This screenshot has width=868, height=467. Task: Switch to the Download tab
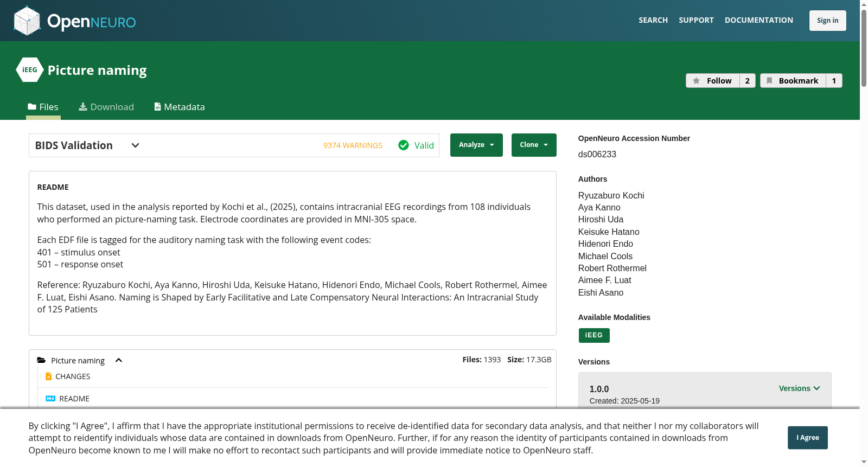[106, 107]
